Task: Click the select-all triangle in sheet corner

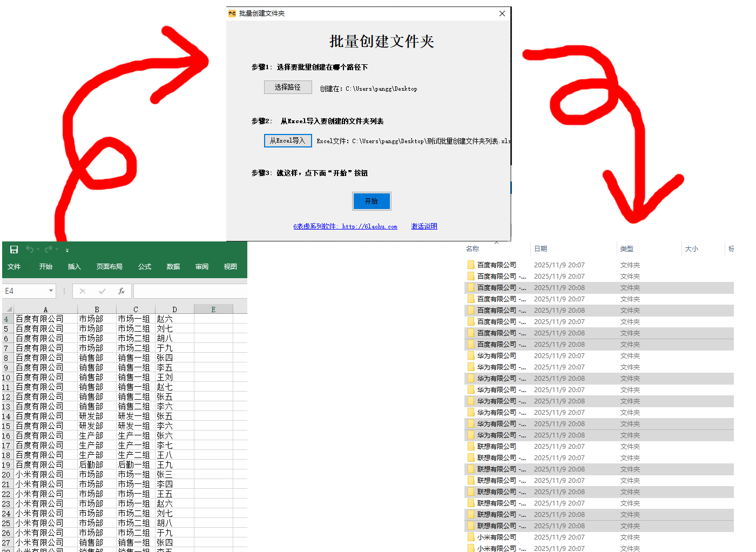Action: tap(9, 309)
